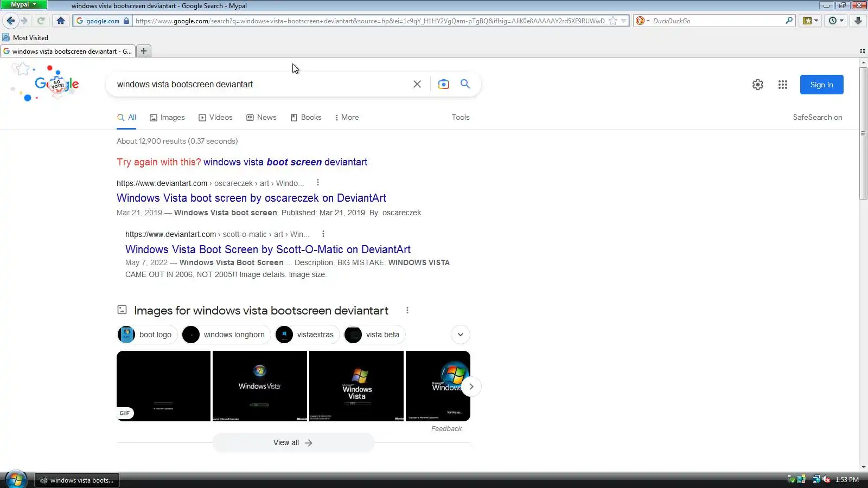Open Google quick settings gear
This screenshot has height=488, width=868.
(758, 85)
